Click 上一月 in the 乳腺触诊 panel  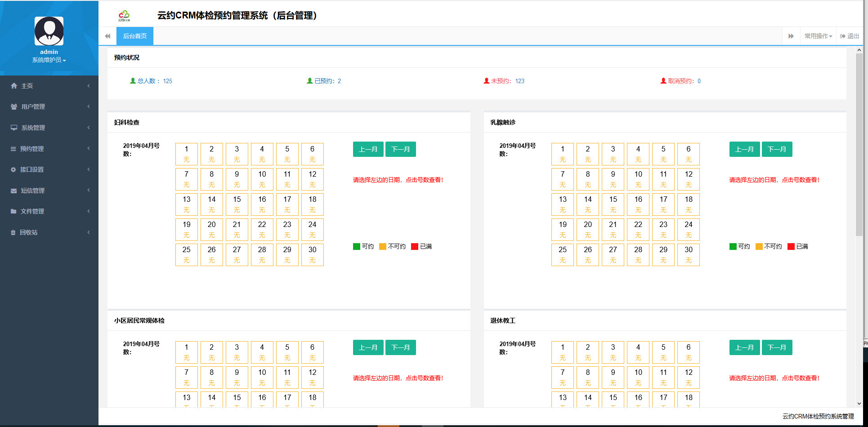click(744, 149)
